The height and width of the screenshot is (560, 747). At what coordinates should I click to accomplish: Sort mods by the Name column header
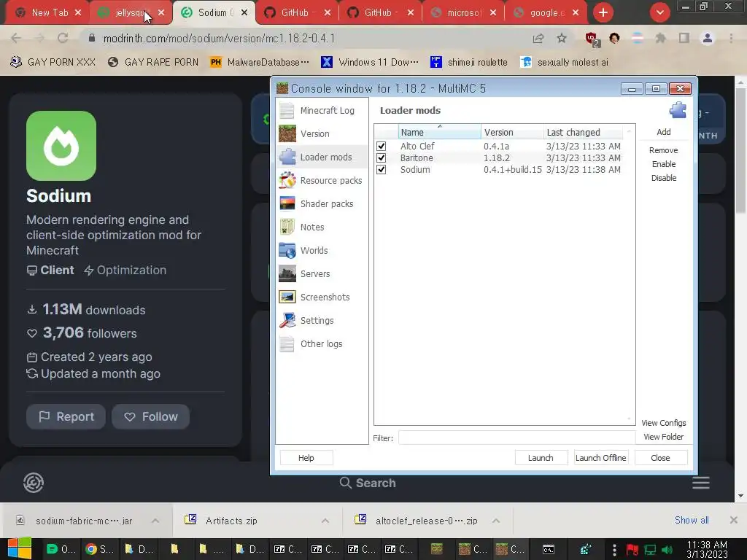pyautogui.click(x=440, y=132)
